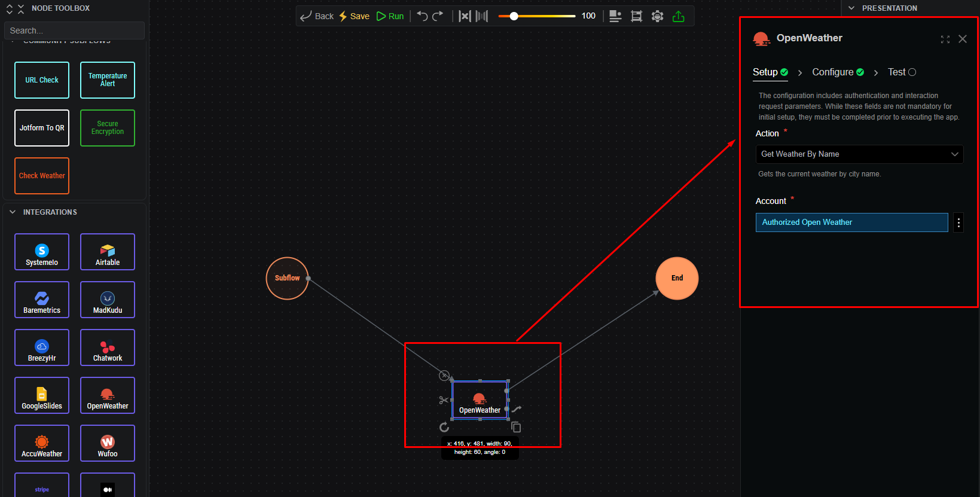The width and height of the screenshot is (980, 497).
Task: Collapse the Integrations section
Action: [13, 212]
